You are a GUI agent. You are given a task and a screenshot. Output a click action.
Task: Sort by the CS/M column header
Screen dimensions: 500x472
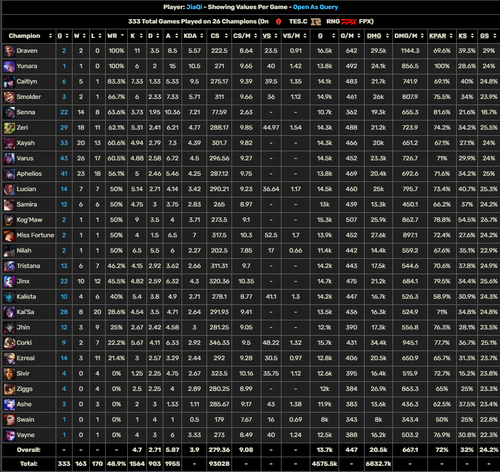coord(245,36)
